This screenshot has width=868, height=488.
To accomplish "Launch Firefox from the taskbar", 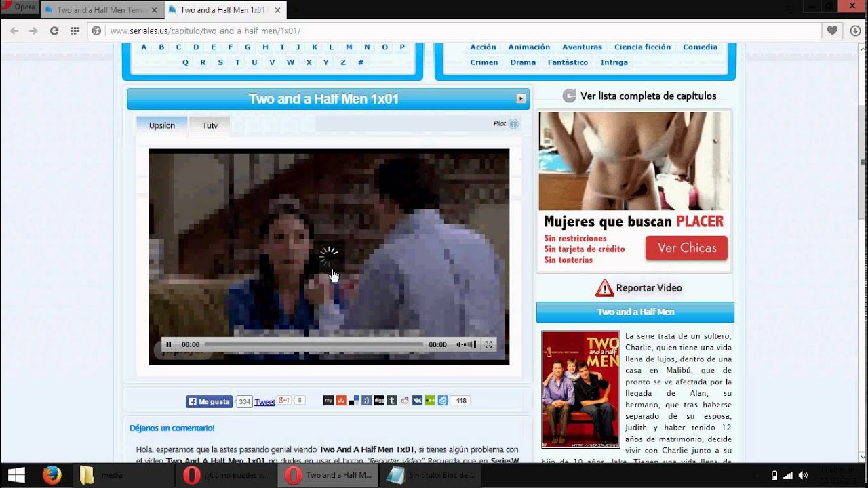I will pos(52,475).
